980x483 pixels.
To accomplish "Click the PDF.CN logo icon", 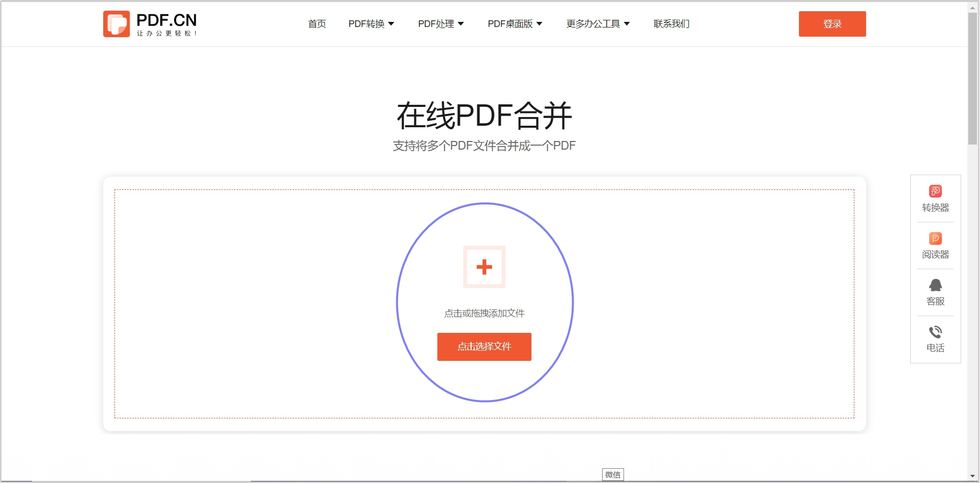I will point(116,24).
